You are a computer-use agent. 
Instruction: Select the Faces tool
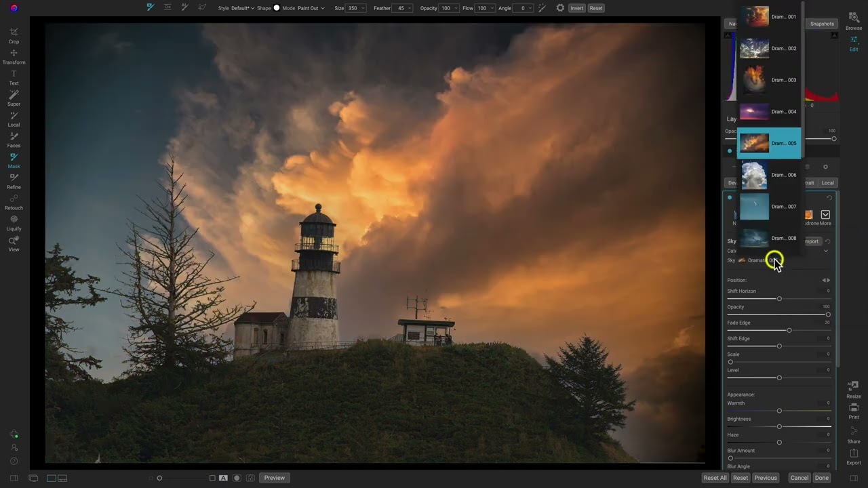14,140
